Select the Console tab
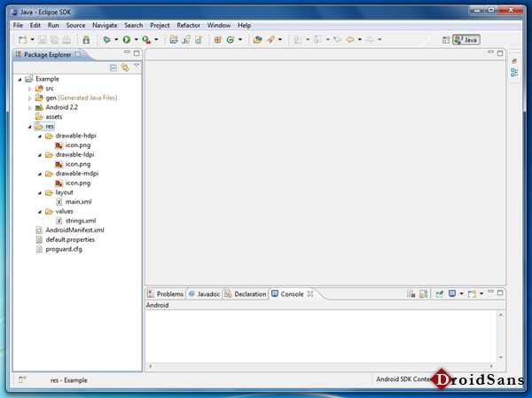This screenshot has width=532, height=398. click(292, 293)
